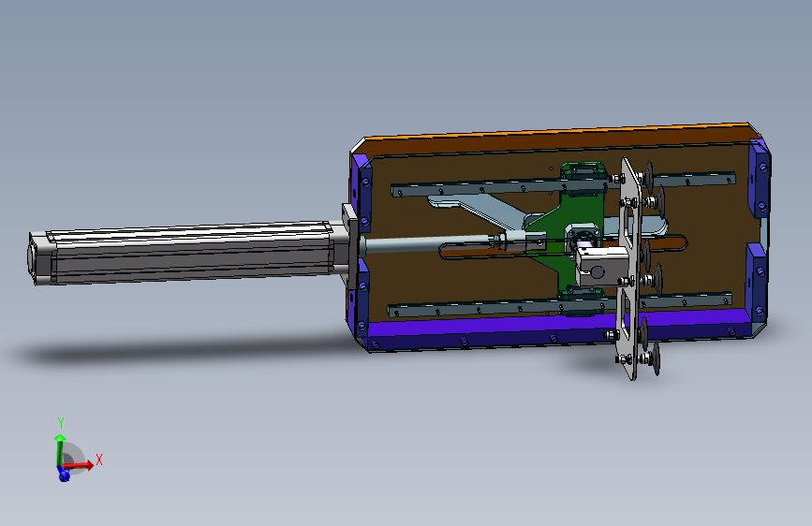Click the "Y" axis label

click(61, 422)
